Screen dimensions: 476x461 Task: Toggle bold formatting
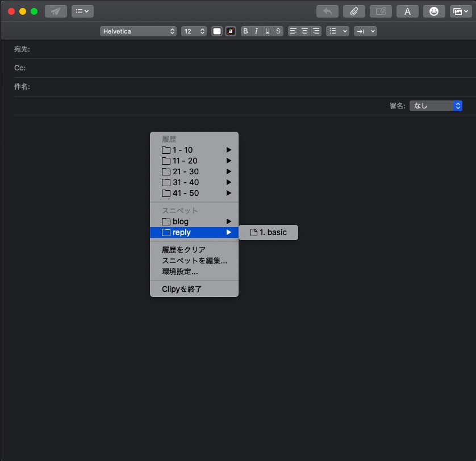tap(245, 31)
